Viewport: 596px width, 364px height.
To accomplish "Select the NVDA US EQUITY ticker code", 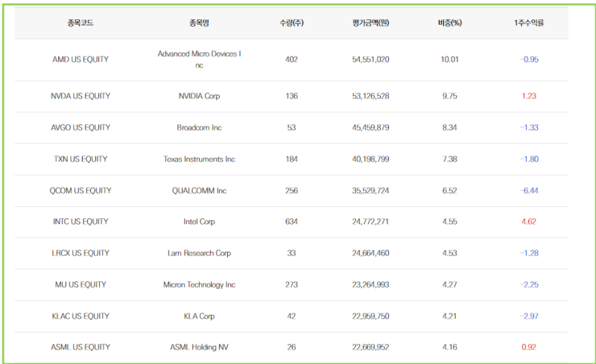I will [x=80, y=96].
